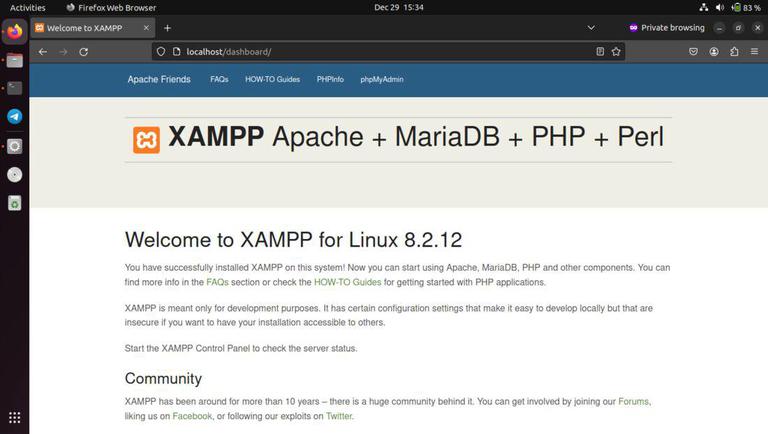The image size is (768, 434).
Task: Click the FAQs link in welcome paragraph
Action: click(217, 282)
